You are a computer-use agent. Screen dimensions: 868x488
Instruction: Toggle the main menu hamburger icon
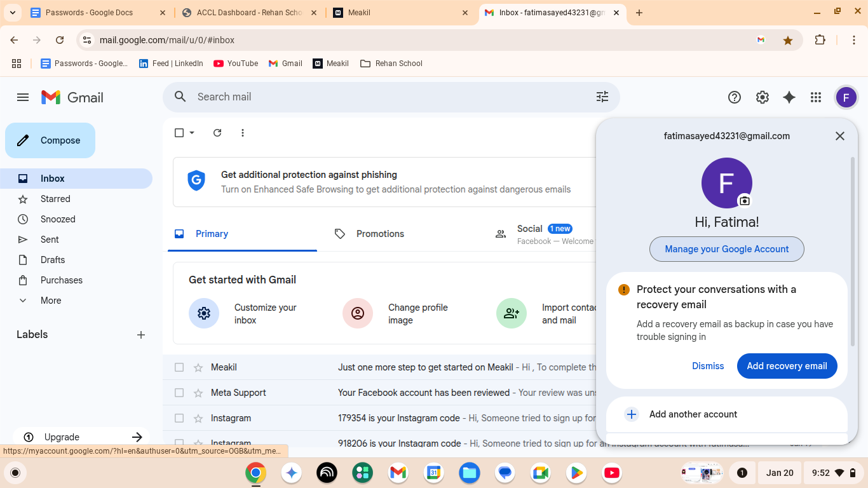coord(23,97)
